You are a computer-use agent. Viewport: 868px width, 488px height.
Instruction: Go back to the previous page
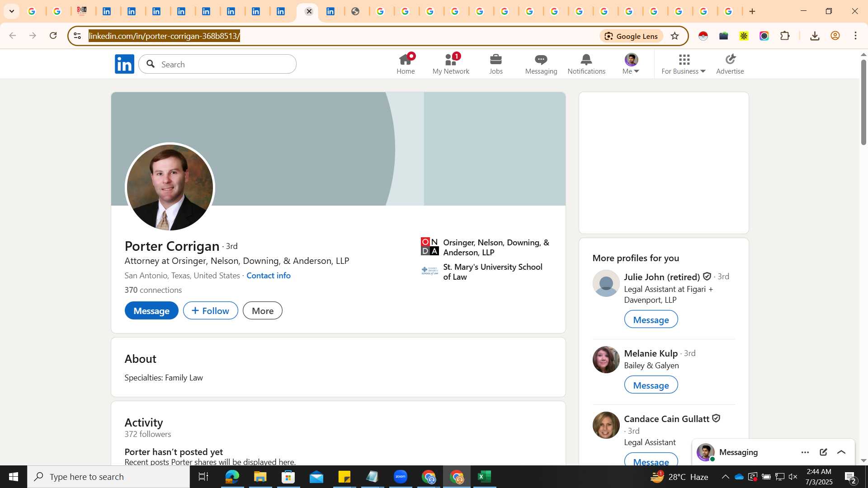(12, 36)
